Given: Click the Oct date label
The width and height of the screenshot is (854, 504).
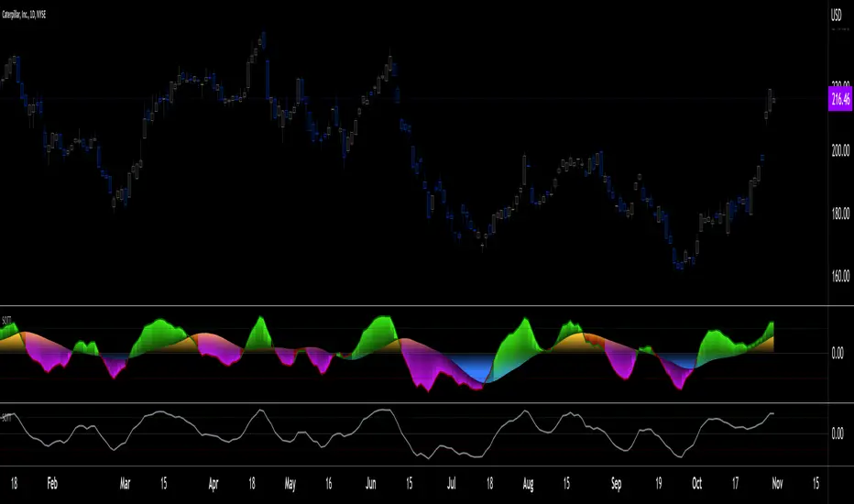Looking at the screenshot, I should coord(697,483).
